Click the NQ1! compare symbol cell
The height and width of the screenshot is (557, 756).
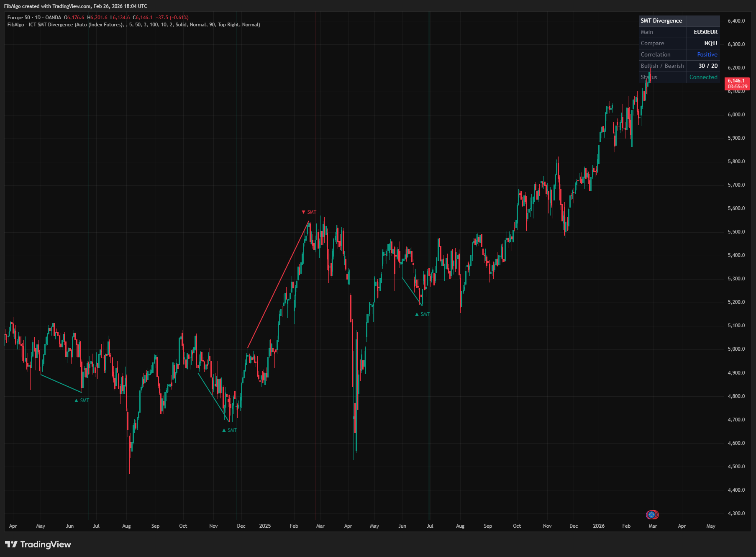pos(710,43)
